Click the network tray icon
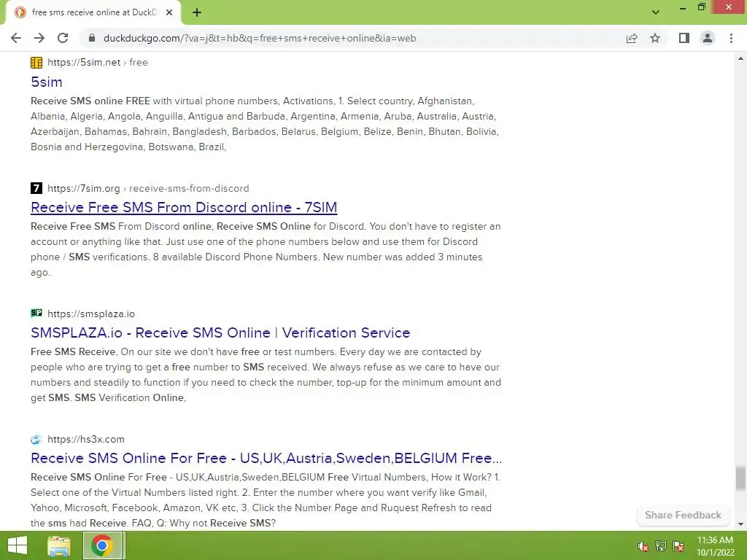 pos(661,546)
